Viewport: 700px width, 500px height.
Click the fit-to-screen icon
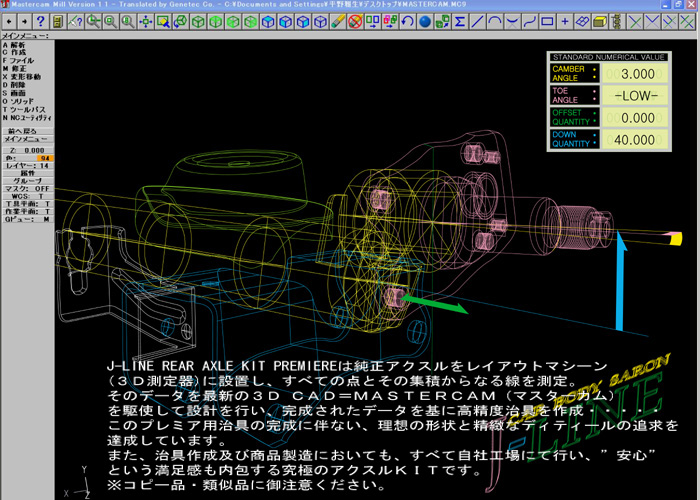pos(146,21)
